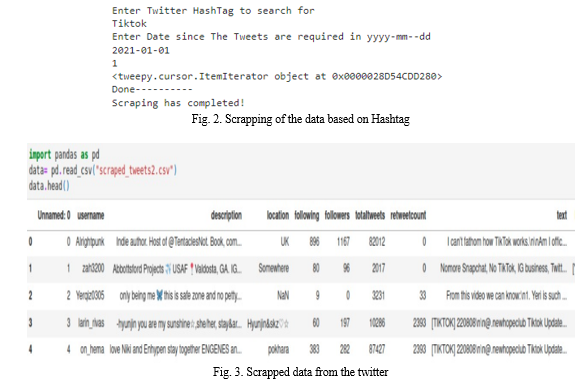Click the zah3200 username cell
This screenshot has height=381, width=588.
click(x=93, y=268)
